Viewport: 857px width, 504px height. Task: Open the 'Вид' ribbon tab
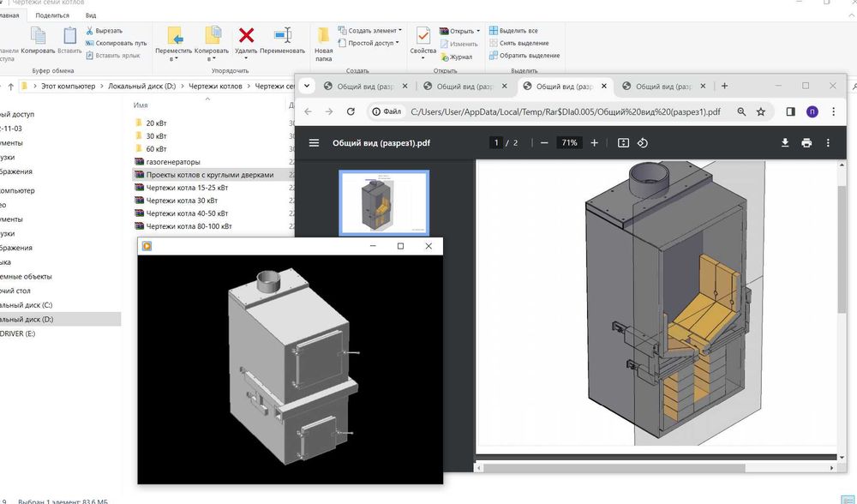click(91, 15)
